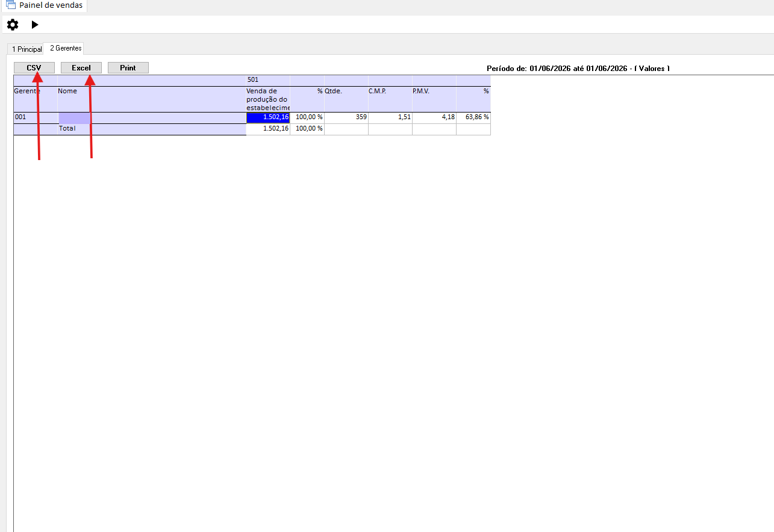Click the C.M.P. column header
Screen dimensions: 774x532
390,99
